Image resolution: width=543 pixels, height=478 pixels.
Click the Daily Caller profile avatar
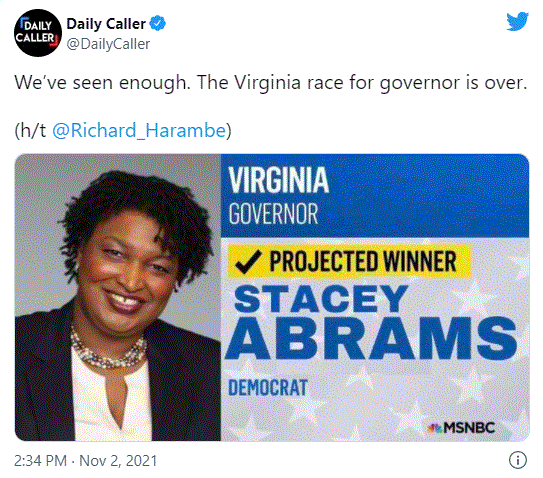[38, 33]
